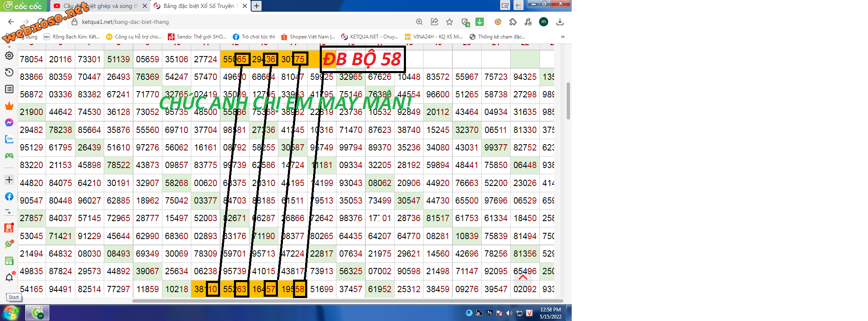Open Shopee 15.5 sidebar icon
The height and width of the screenshot is (321, 868).
9,228
